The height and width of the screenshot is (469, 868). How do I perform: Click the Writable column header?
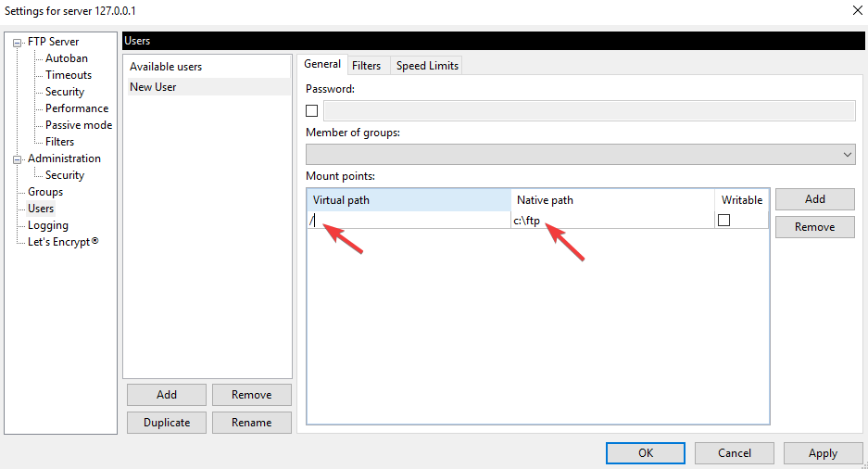pyautogui.click(x=742, y=200)
